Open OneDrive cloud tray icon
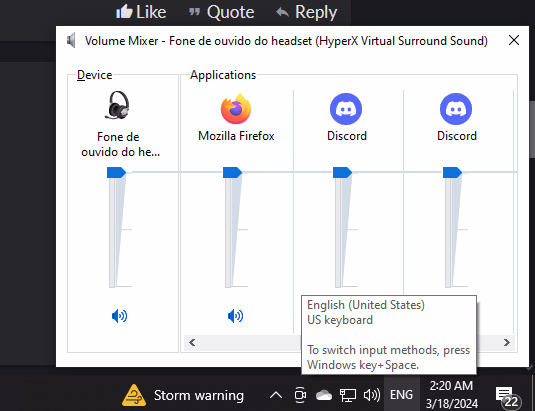 pos(324,395)
